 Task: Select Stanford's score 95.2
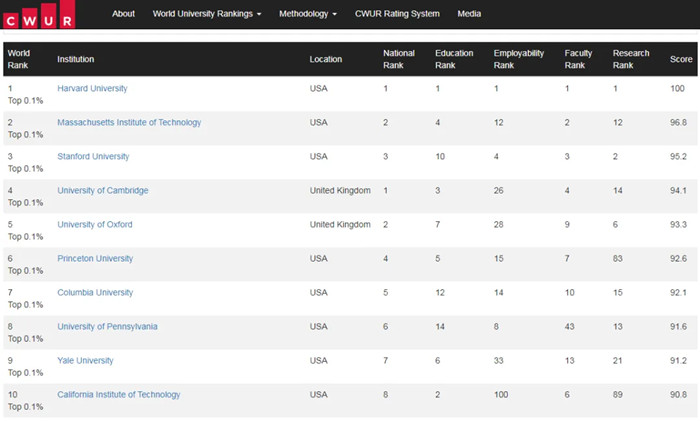(x=678, y=156)
